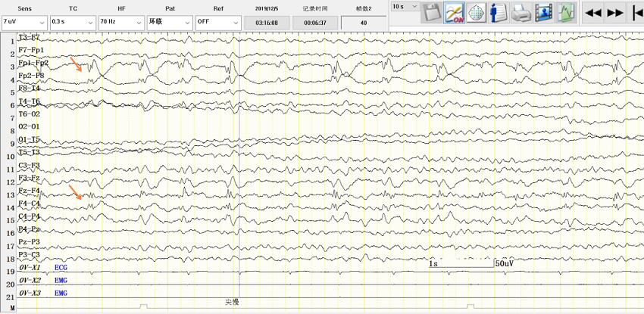Change the 10 s time window dropdown
644x314 pixels.
[405, 6]
